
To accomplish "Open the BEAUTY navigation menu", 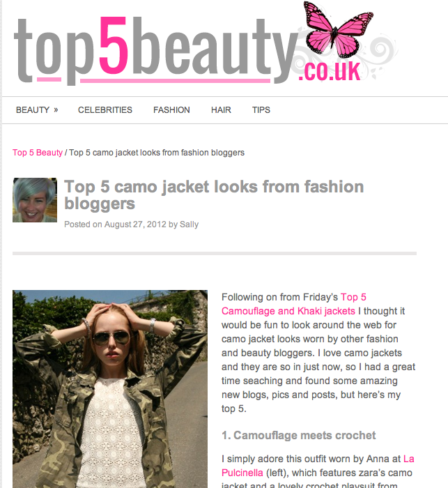I will tap(33, 110).
